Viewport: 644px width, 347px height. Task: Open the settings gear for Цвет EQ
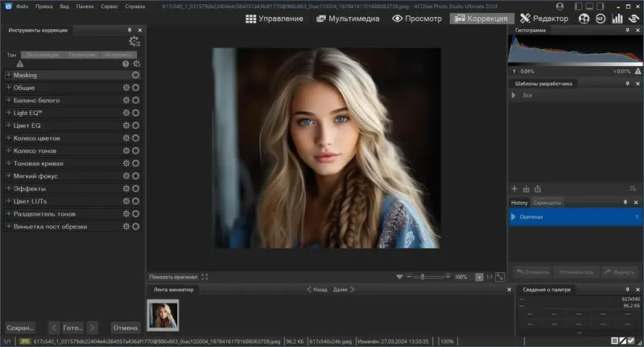pyautogui.click(x=126, y=126)
